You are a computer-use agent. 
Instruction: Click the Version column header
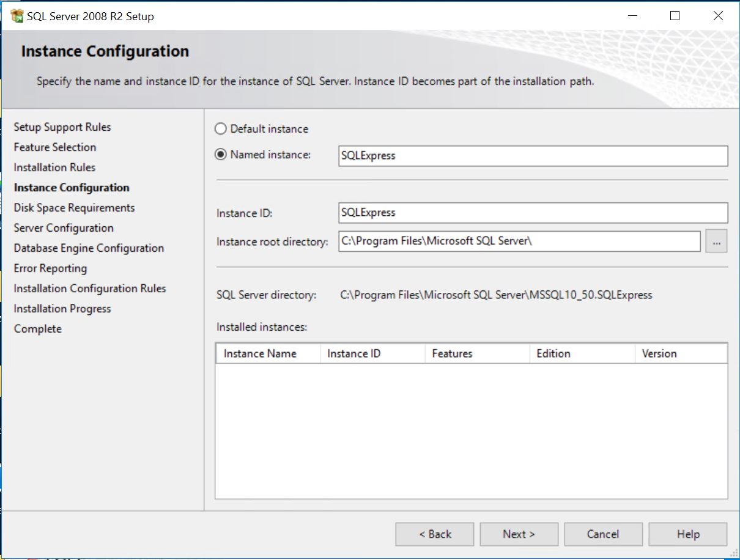681,353
